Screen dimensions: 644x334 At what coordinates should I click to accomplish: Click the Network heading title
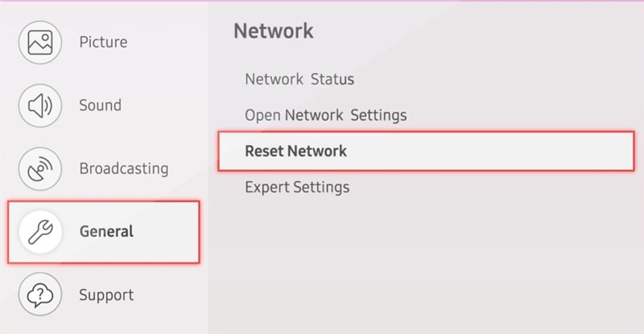pos(274,31)
